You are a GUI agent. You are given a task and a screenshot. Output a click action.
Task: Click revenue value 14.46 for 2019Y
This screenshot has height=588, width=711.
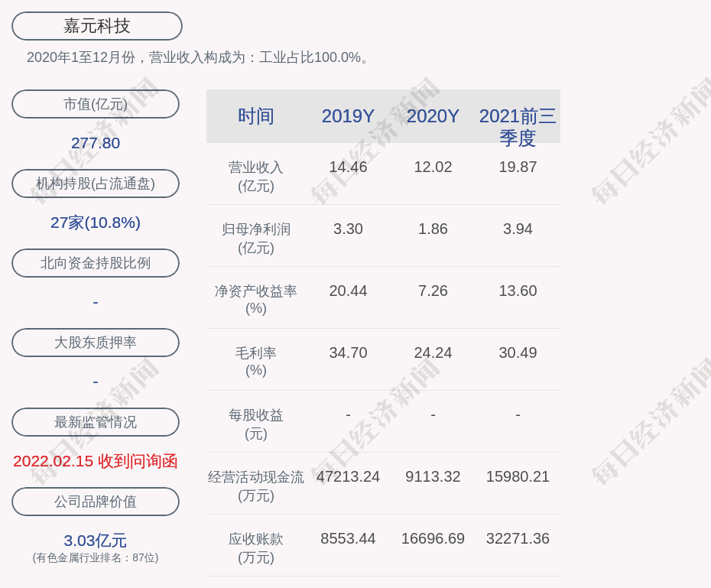coord(349,167)
